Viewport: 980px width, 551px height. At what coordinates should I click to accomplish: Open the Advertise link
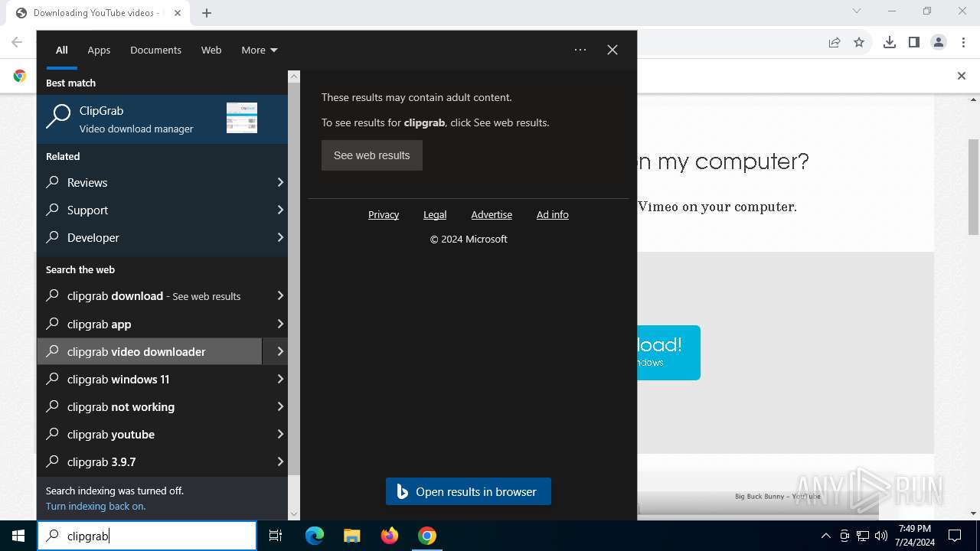click(x=492, y=215)
